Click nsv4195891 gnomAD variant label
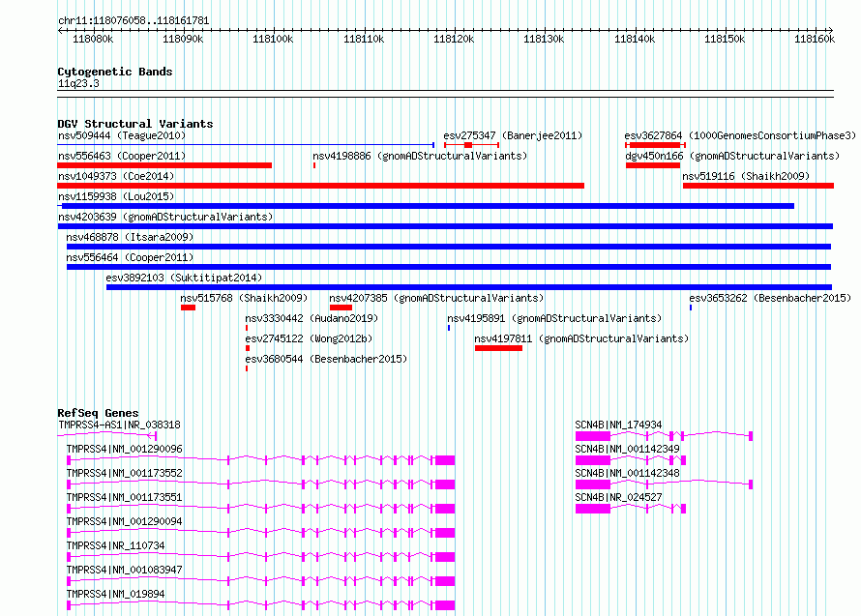The height and width of the screenshot is (616, 861). [554, 318]
